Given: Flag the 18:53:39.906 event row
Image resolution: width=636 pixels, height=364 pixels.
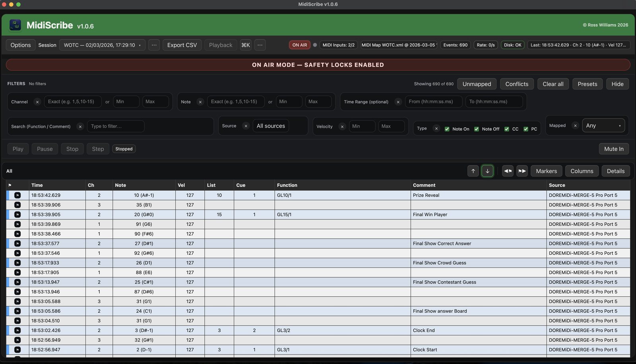Looking at the screenshot, I should point(17,205).
